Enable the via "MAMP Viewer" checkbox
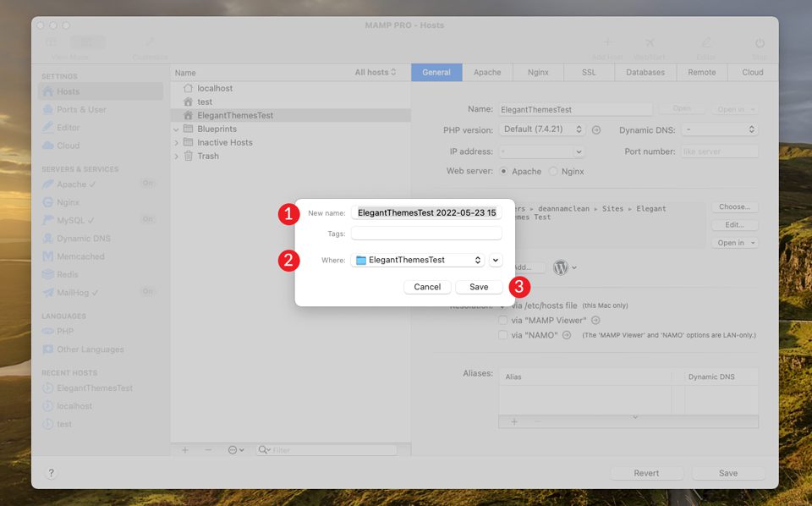 click(503, 321)
